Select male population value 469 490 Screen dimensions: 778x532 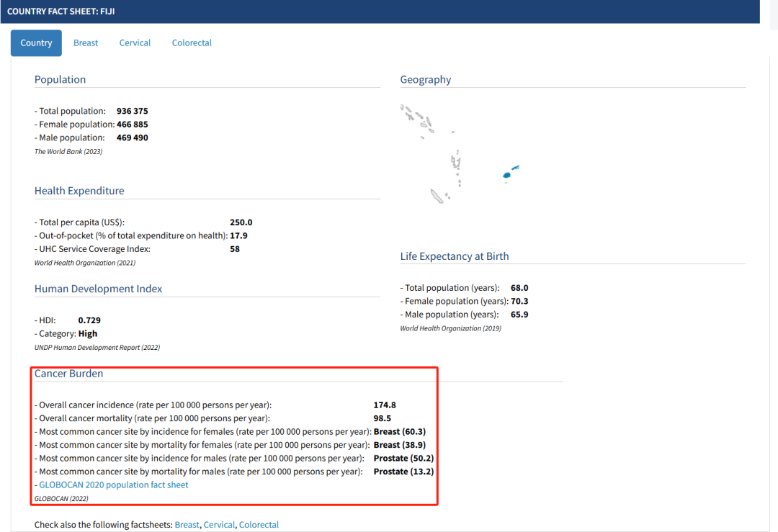click(x=132, y=137)
